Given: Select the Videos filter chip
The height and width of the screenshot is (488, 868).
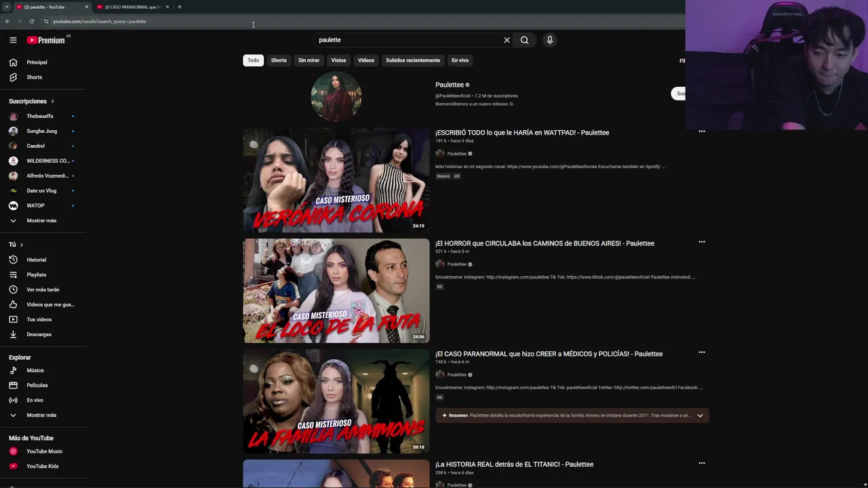Looking at the screenshot, I should pos(366,60).
